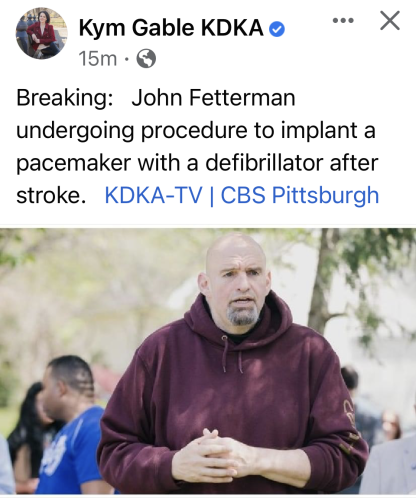Click the 15m post timestamp
The image size is (416, 500).
pos(98,59)
